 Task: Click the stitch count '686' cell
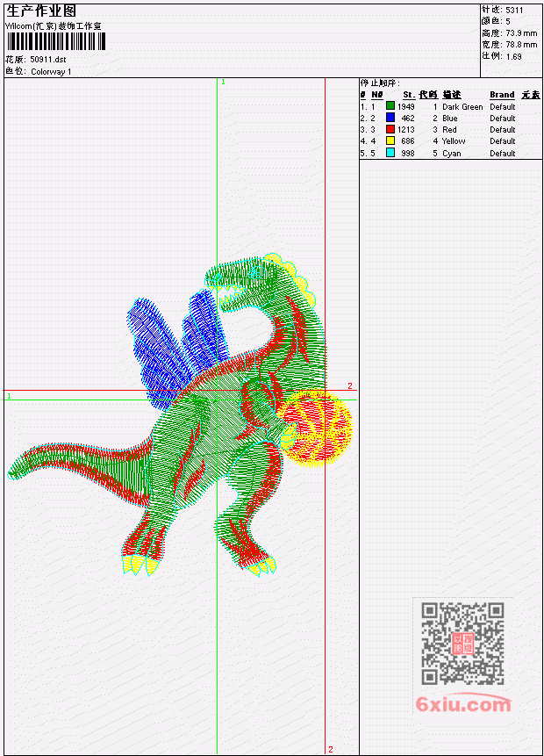[x=408, y=141]
